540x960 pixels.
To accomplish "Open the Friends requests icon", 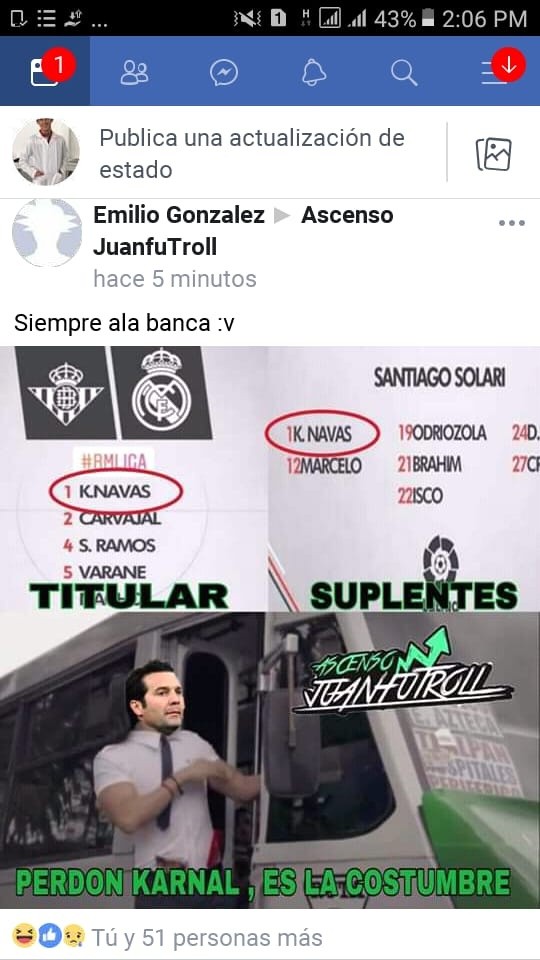I will pos(134,72).
